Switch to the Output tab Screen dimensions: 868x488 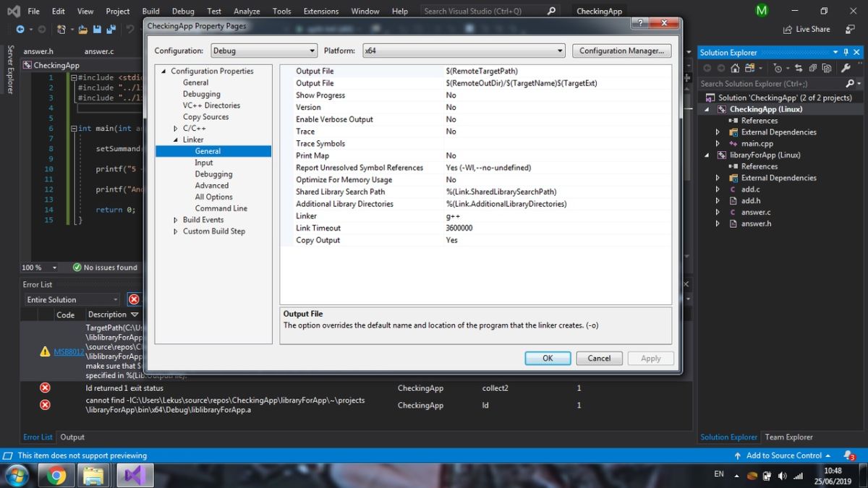pos(72,437)
